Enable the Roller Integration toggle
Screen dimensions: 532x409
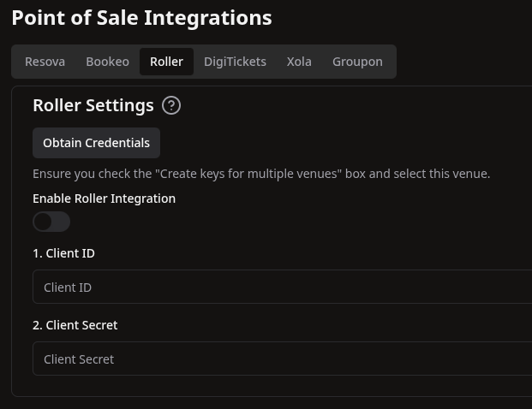(x=51, y=222)
